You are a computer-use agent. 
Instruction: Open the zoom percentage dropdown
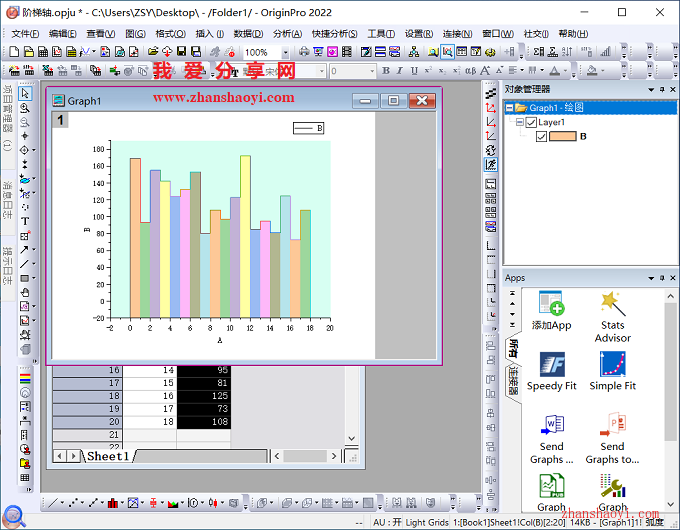coord(285,52)
